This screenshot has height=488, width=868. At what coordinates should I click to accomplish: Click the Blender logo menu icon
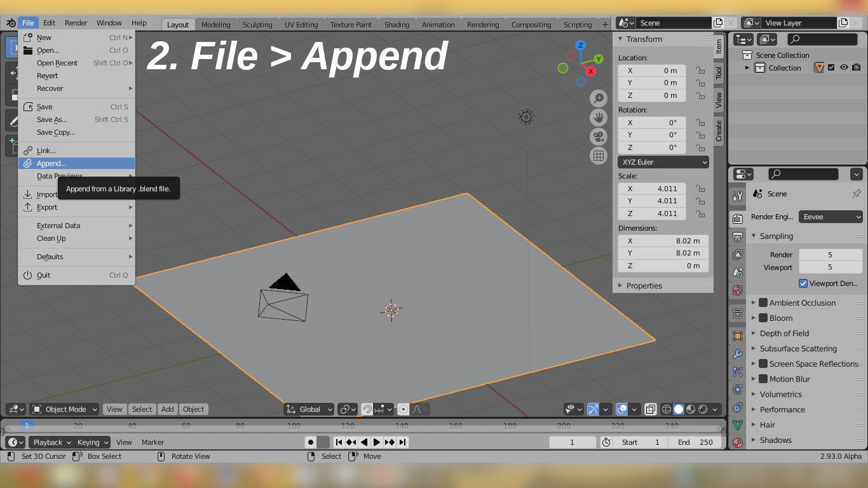[x=10, y=23]
